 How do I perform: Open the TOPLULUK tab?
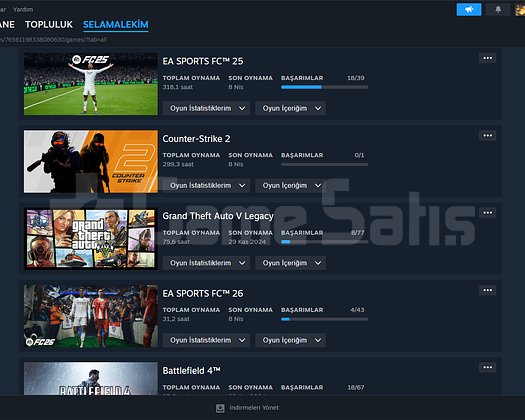pyautogui.click(x=49, y=24)
